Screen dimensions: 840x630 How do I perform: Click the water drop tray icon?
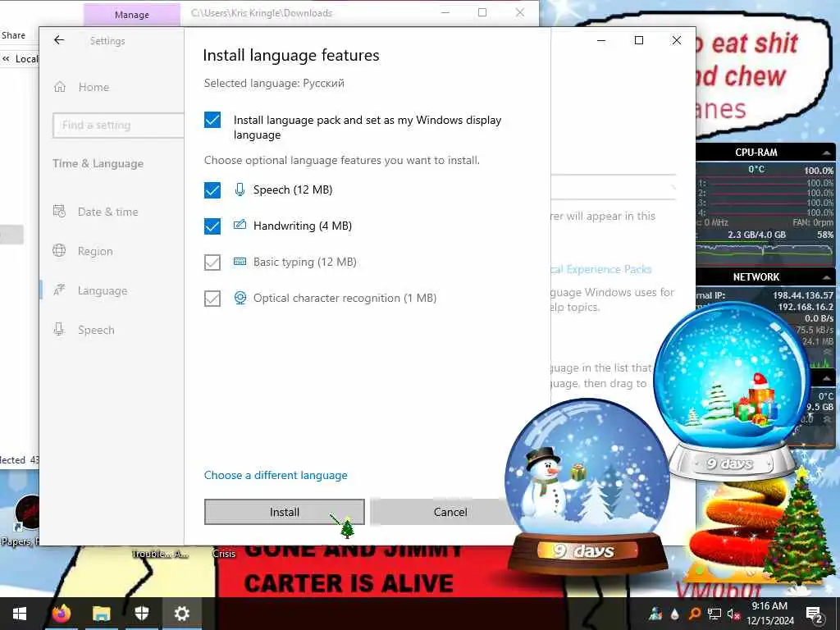tap(675, 614)
